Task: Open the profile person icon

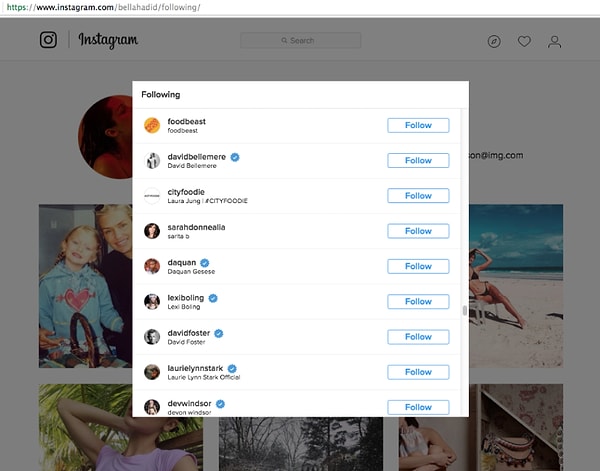Action: click(555, 41)
